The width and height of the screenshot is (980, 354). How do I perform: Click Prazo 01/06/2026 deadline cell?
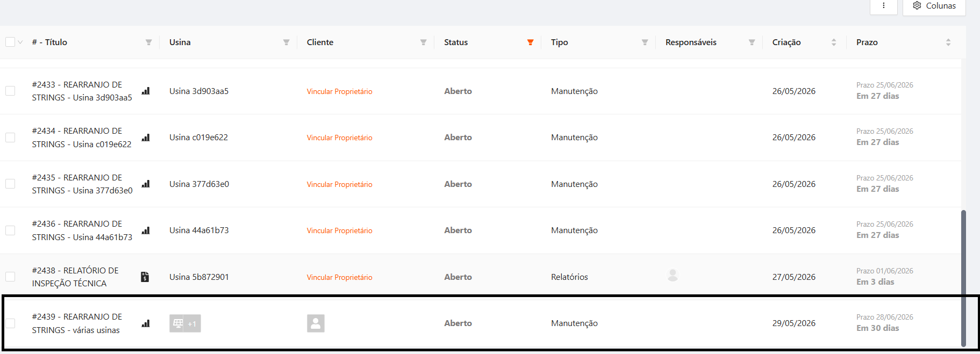885,277
